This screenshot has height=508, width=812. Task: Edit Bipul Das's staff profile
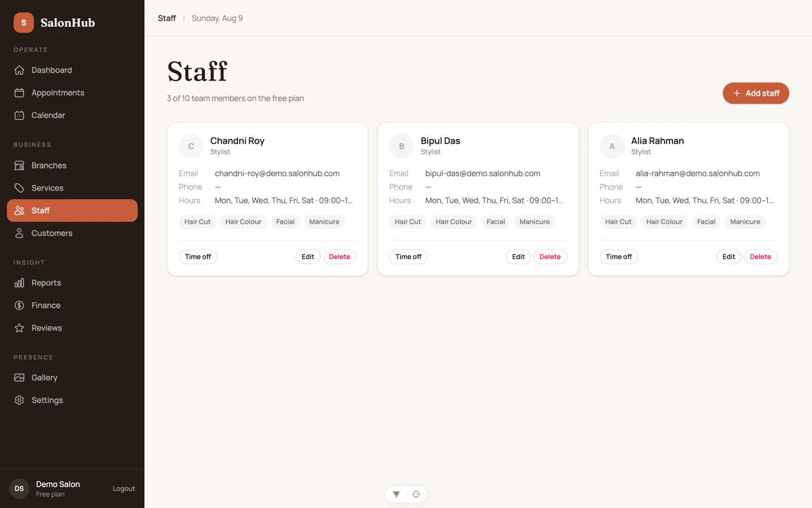[518, 257]
